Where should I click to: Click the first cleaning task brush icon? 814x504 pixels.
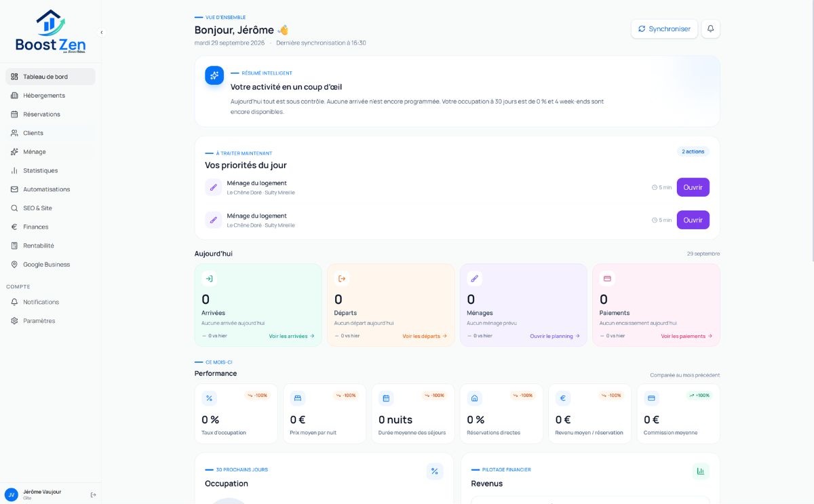pos(213,187)
